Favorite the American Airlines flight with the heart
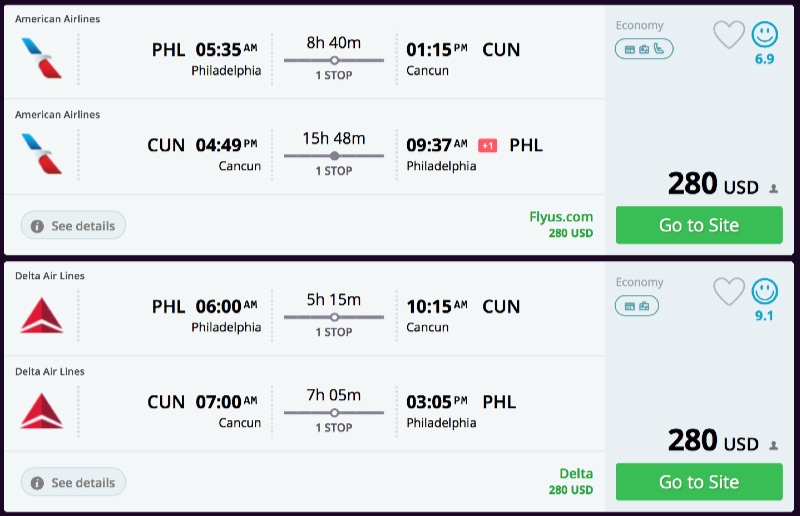This screenshot has height=516, width=800. (729, 35)
